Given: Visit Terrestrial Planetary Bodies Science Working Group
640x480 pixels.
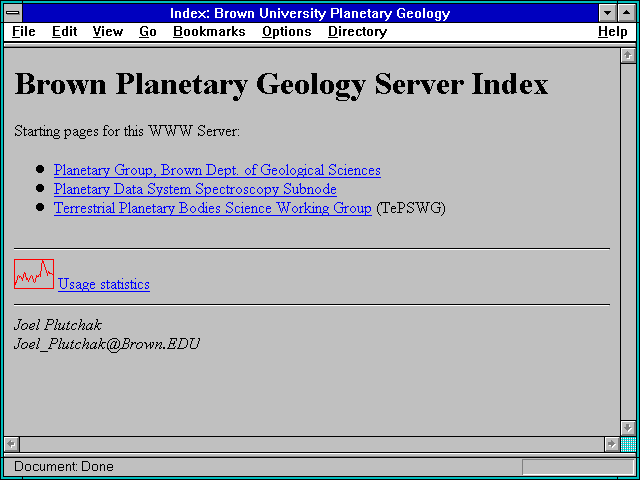Looking at the screenshot, I should [x=213, y=208].
